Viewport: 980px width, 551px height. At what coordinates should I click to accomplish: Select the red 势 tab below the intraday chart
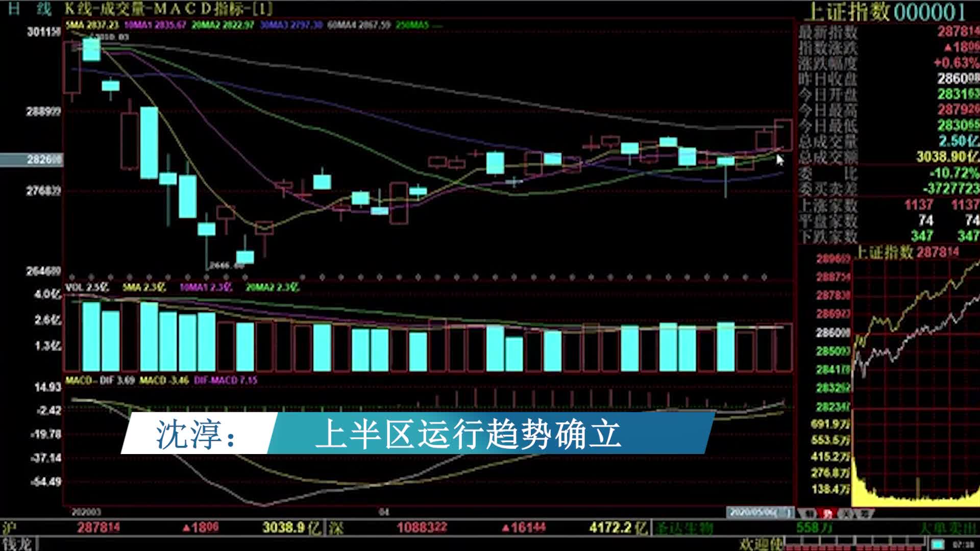[827, 514]
